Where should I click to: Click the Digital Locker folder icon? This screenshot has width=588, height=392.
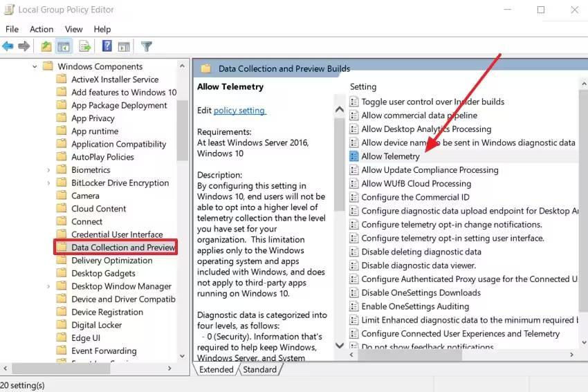click(x=61, y=325)
